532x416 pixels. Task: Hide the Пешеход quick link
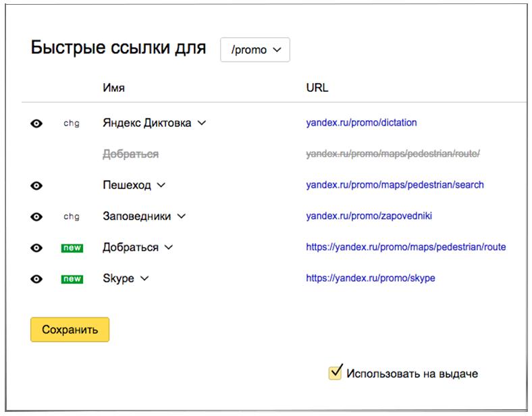coord(36,186)
